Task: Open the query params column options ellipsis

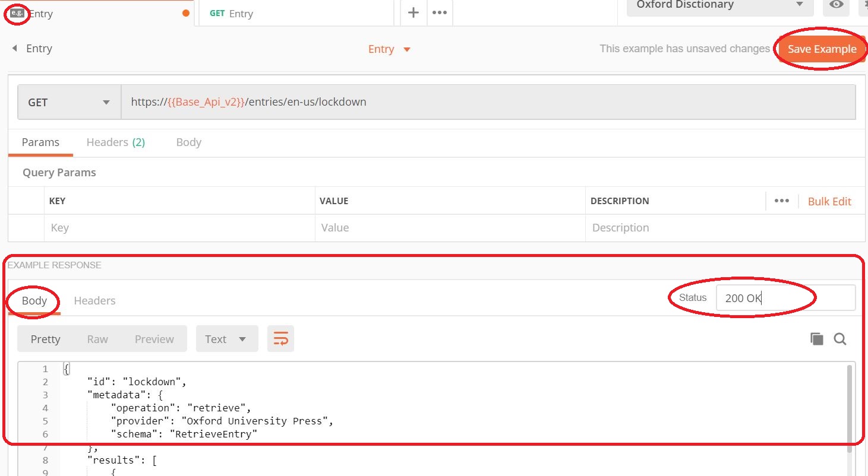Action: pos(782,201)
